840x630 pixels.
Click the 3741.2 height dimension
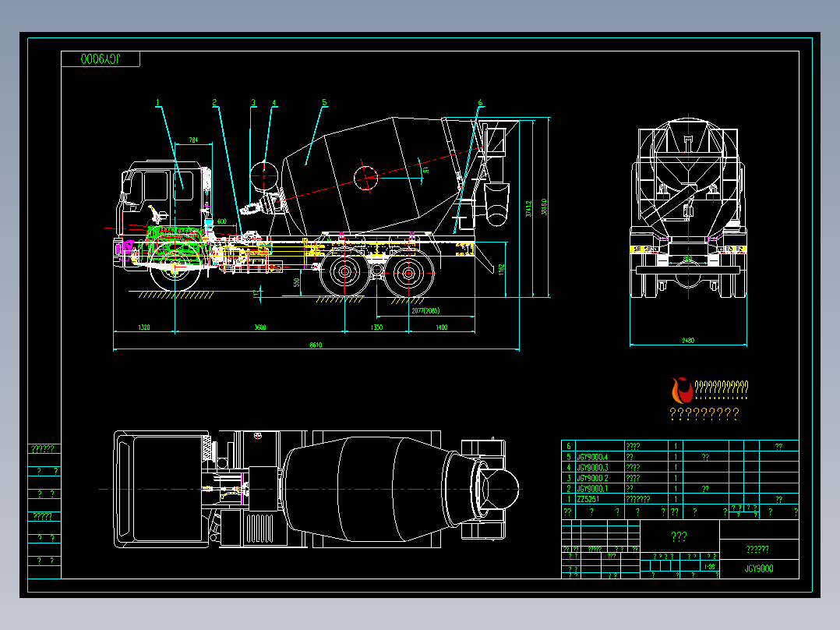pos(529,208)
